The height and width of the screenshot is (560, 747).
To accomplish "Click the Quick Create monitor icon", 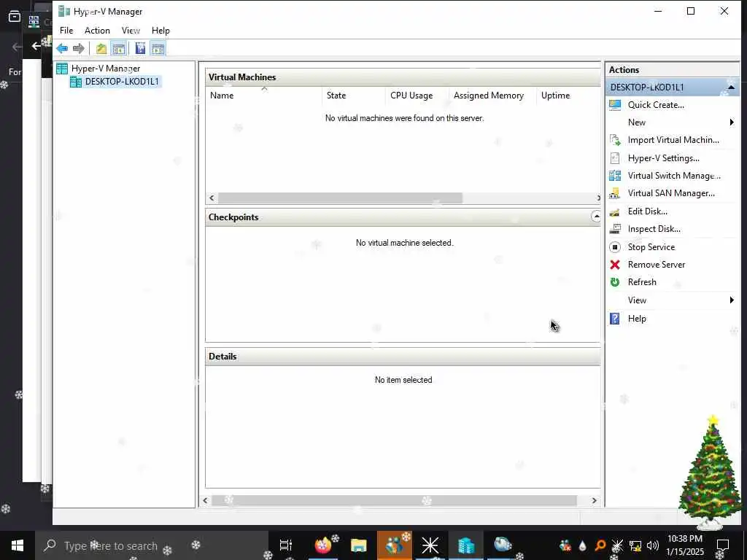I will point(615,105).
